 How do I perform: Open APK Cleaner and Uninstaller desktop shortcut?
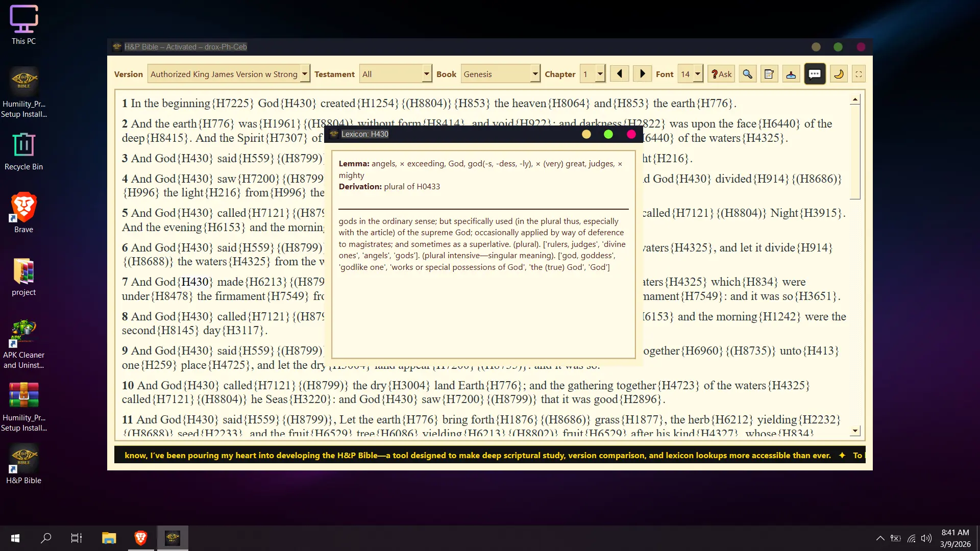click(23, 344)
